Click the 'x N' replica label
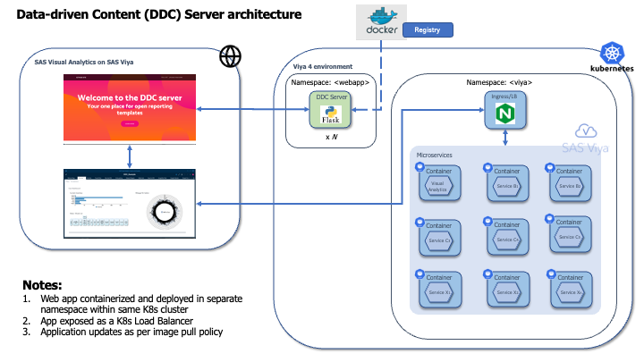644x362 pixels. pyautogui.click(x=332, y=137)
